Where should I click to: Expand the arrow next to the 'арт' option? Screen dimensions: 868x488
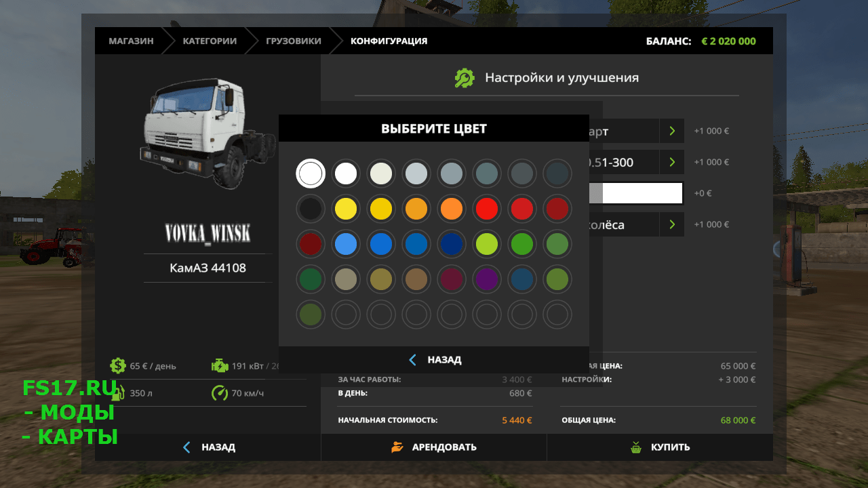click(x=671, y=131)
